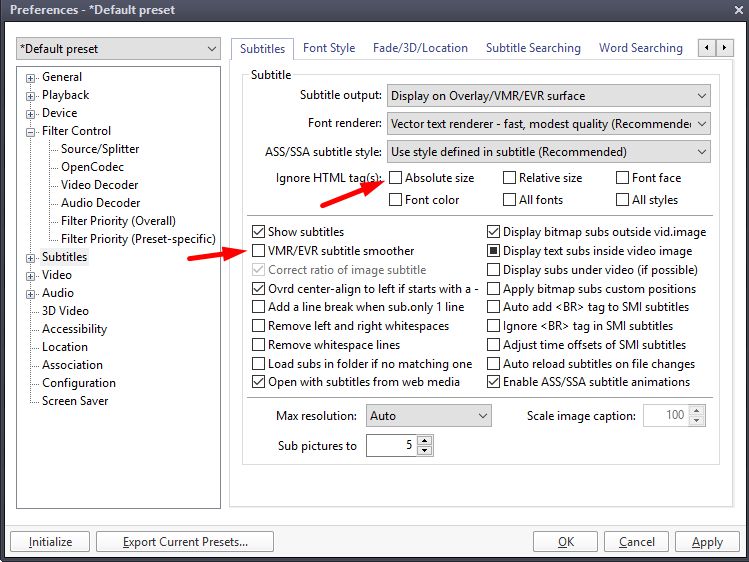Collapse the Filter Control tree node
The width and height of the screenshot is (749, 562).
31,132
